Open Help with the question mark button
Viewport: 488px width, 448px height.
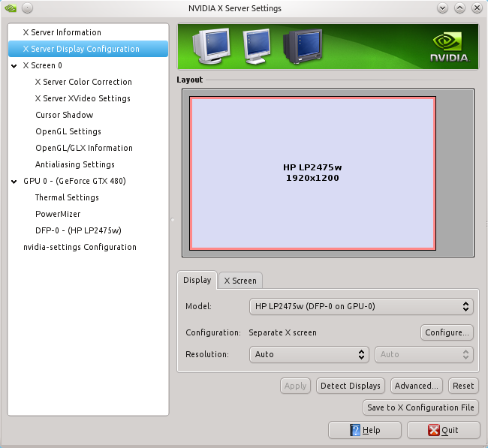364,430
